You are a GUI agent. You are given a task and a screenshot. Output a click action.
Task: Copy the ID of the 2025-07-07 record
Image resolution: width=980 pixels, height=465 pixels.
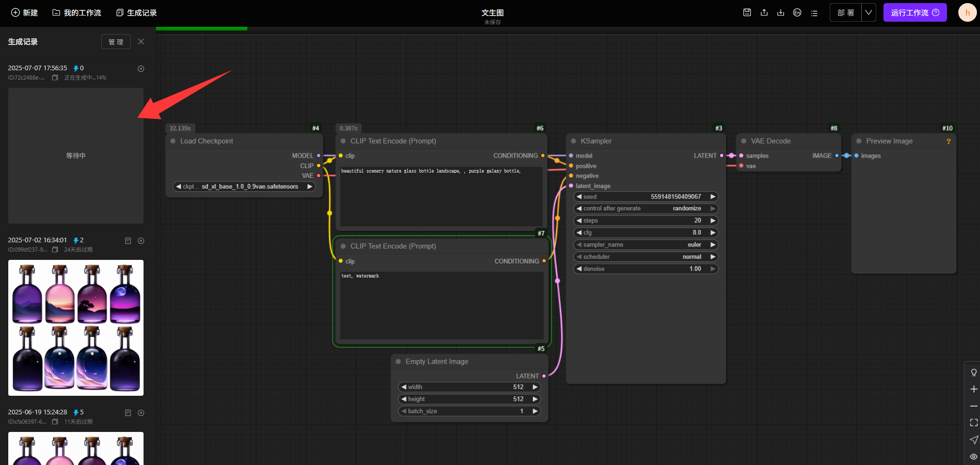[55, 78]
